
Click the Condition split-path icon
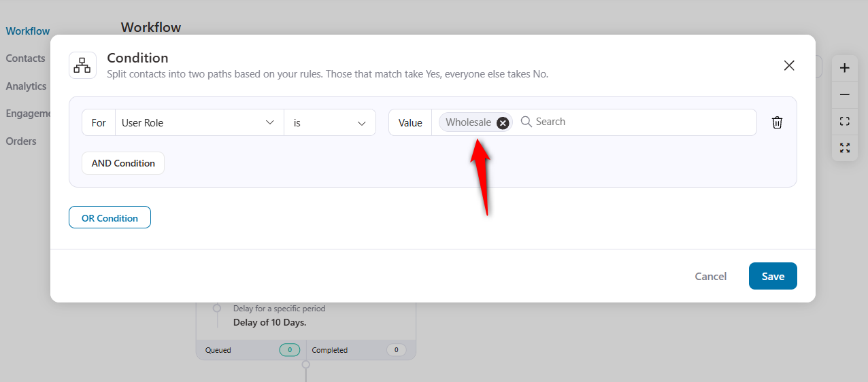[x=82, y=65]
